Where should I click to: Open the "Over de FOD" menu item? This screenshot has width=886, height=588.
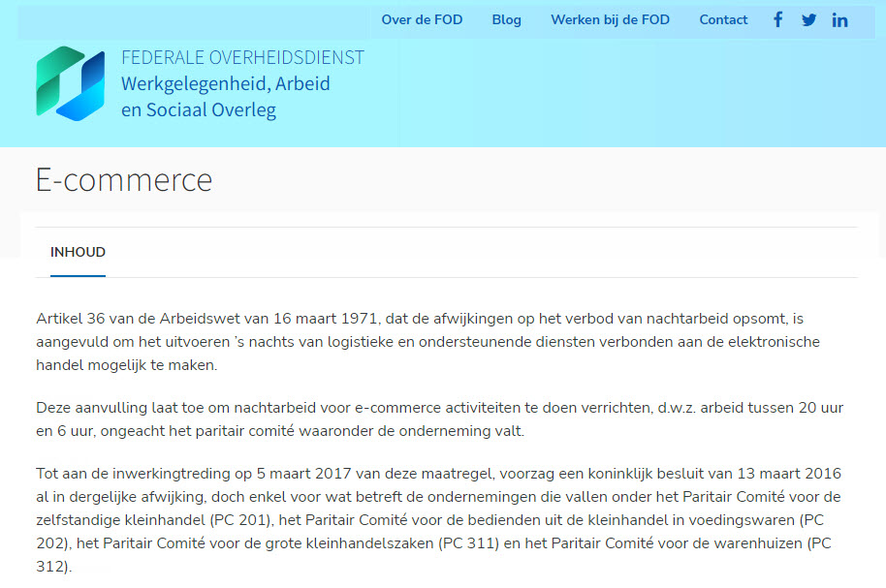[x=422, y=19]
